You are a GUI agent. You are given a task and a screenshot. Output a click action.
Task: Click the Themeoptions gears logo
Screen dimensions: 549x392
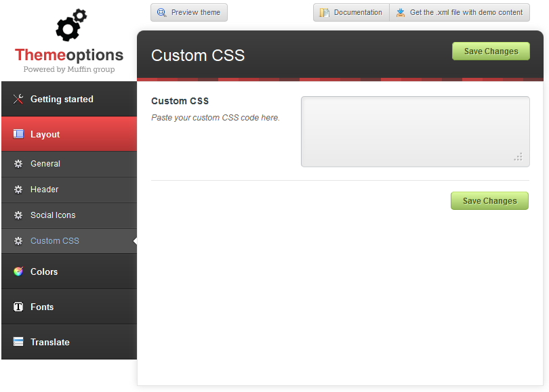coord(71,25)
